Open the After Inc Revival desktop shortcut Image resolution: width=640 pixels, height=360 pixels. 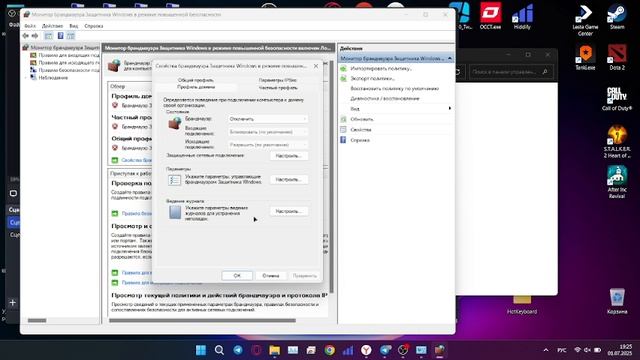pos(617,182)
